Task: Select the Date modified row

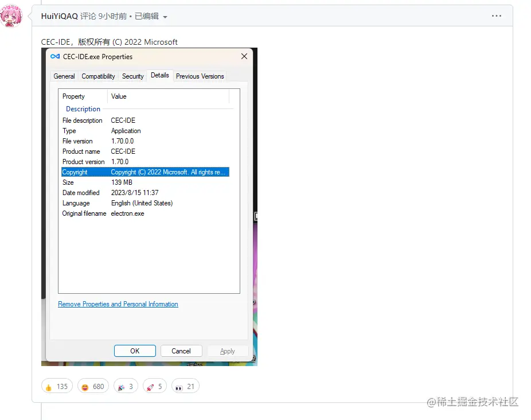Action: [145, 193]
